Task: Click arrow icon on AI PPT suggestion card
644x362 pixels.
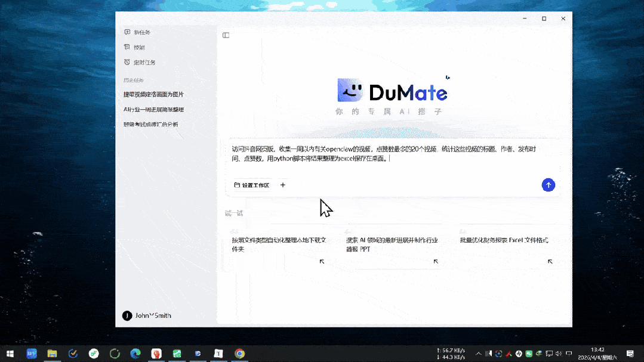Action: pos(436,261)
